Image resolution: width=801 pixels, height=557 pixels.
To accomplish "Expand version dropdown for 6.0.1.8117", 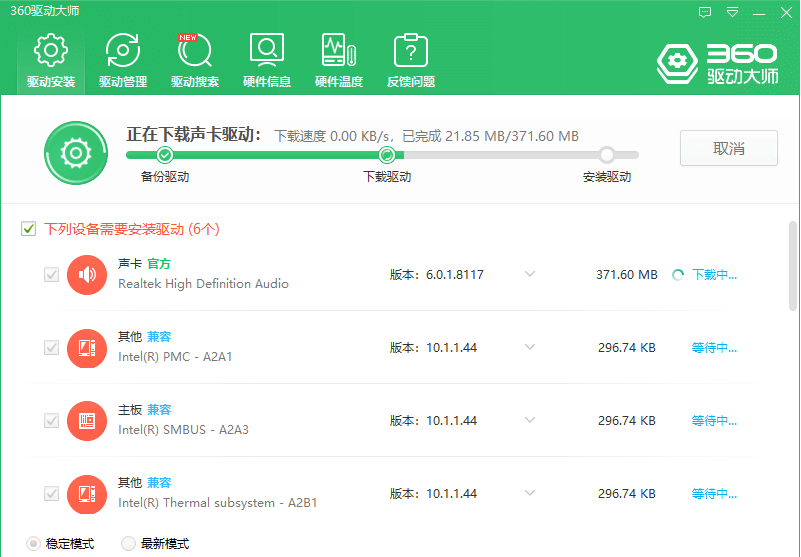I will [530, 274].
